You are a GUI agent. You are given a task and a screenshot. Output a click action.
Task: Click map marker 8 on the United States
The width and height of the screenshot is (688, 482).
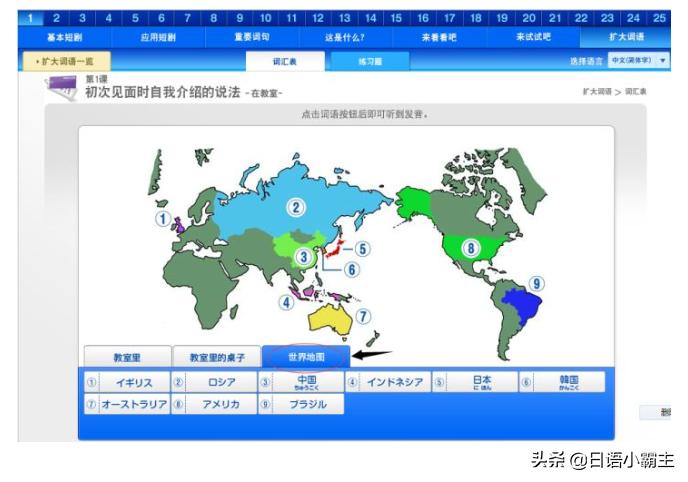point(470,248)
